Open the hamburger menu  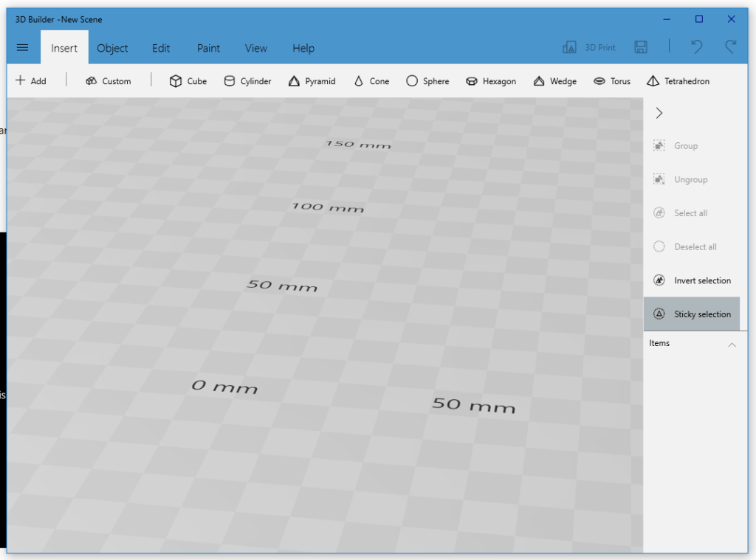point(22,46)
